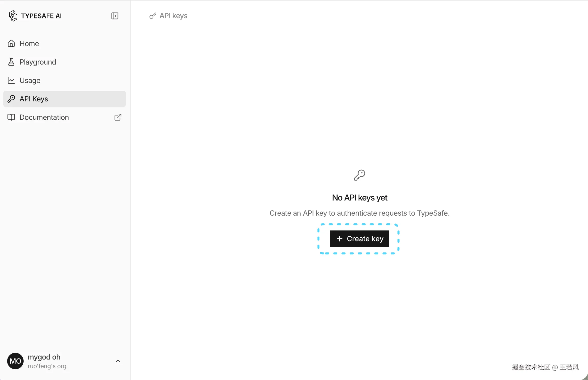This screenshot has width=588, height=380.
Task: Click the Create an API key description text
Action: (x=360, y=213)
